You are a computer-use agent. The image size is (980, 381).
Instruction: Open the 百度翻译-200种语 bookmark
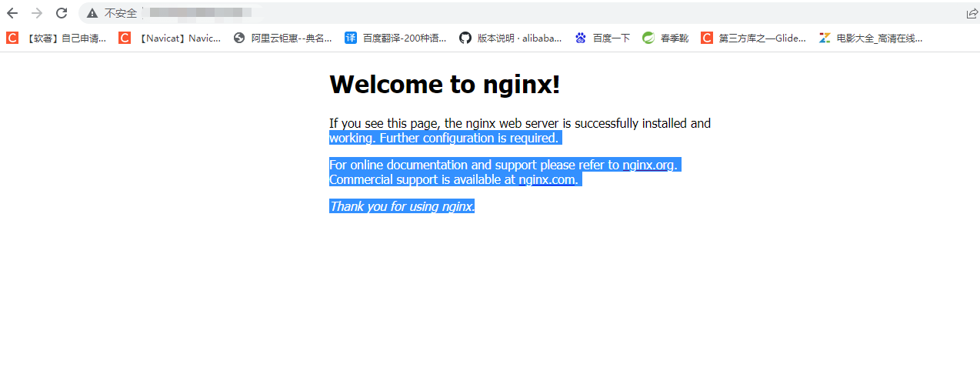(x=395, y=38)
